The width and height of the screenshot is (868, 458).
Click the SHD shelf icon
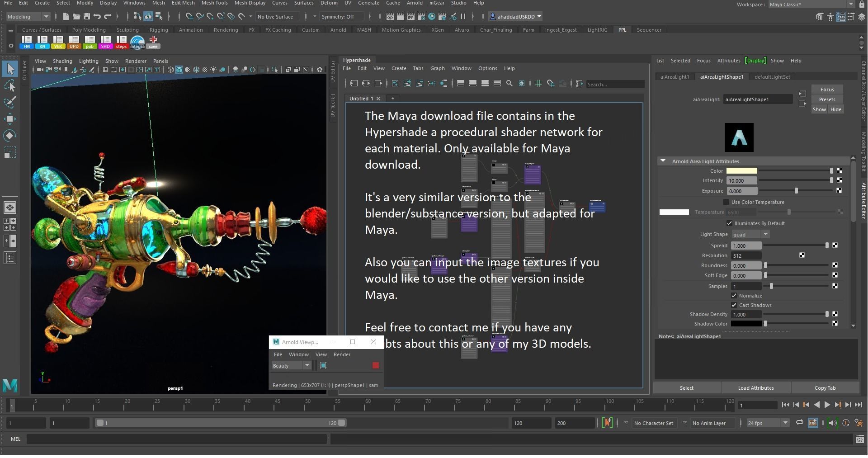[106, 42]
